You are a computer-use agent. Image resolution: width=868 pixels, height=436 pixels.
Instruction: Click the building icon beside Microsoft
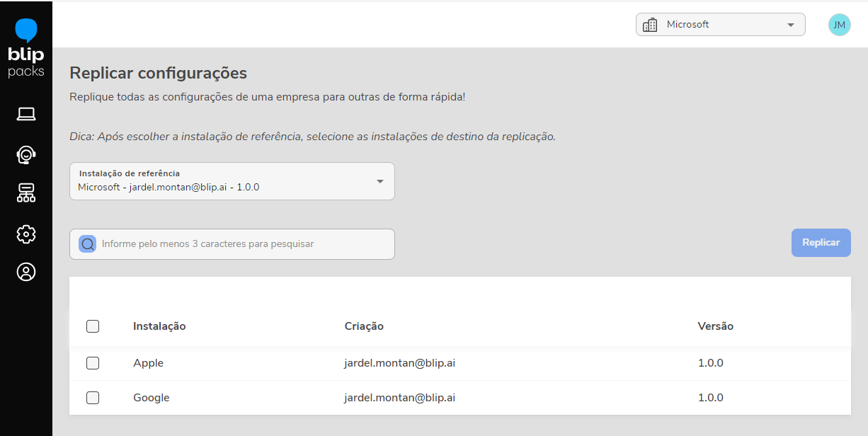click(650, 25)
